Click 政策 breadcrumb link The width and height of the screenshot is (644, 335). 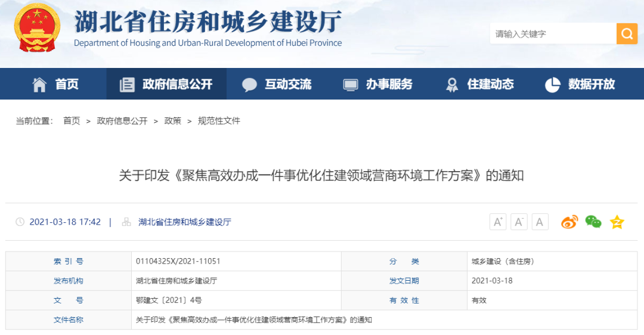(173, 121)
